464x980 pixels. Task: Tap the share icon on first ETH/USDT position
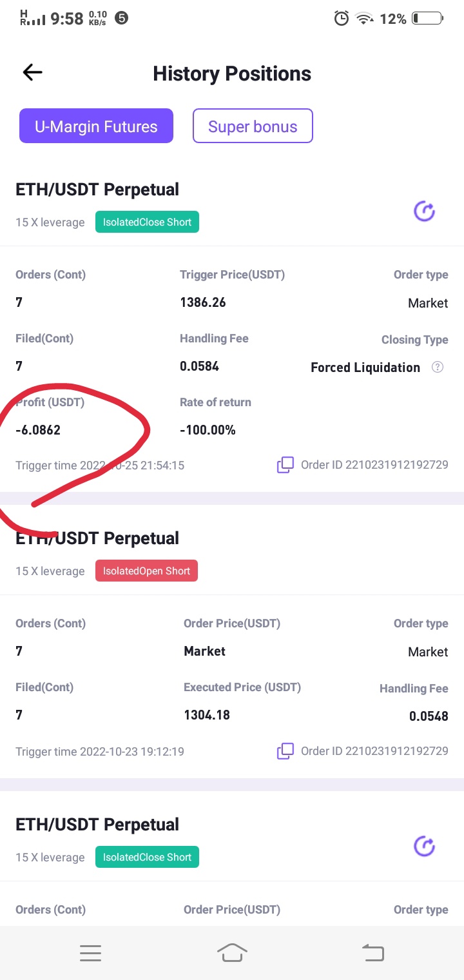[424, 211]
